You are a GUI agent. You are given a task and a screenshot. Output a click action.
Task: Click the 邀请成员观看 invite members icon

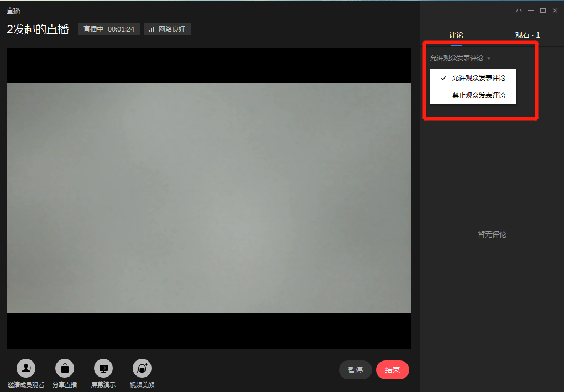[26, 368]
